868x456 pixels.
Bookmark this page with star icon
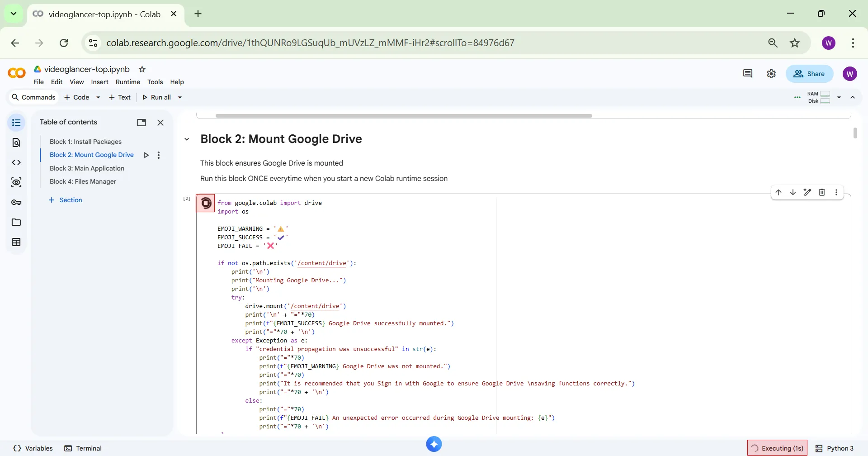point(795,43)
